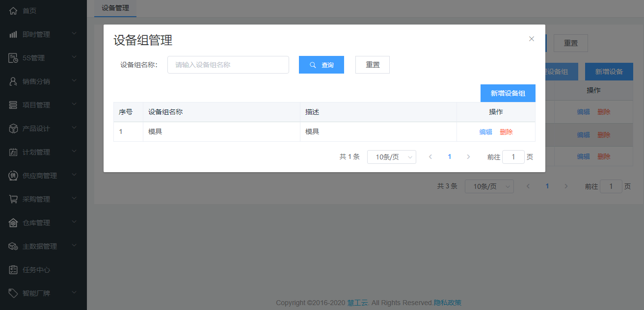
Task: Delete the 模具 device group row
Action: [506, 132]
